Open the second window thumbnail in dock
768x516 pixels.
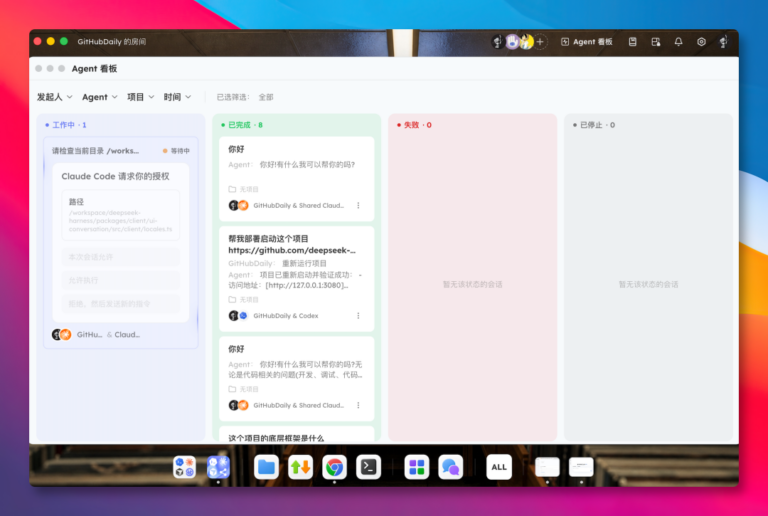click(x=581, y=467)
